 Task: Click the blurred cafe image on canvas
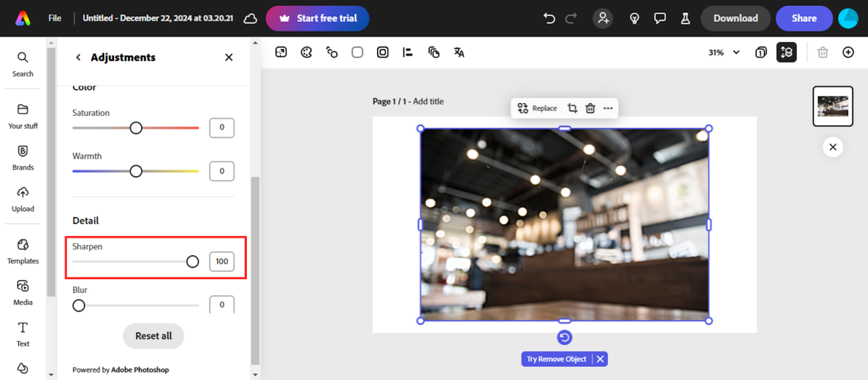(564, 224)
